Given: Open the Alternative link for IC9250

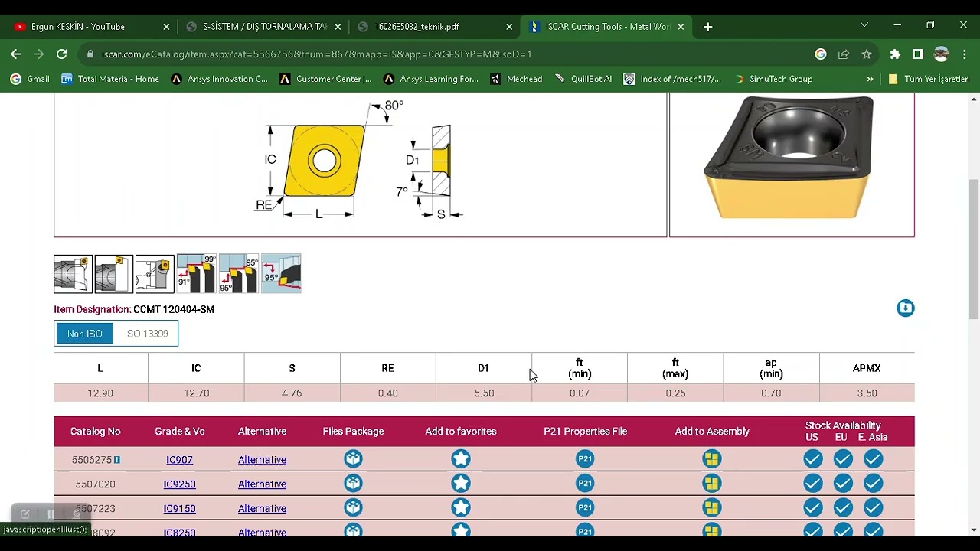Looking at the screenshot, I should pos(262,484).
